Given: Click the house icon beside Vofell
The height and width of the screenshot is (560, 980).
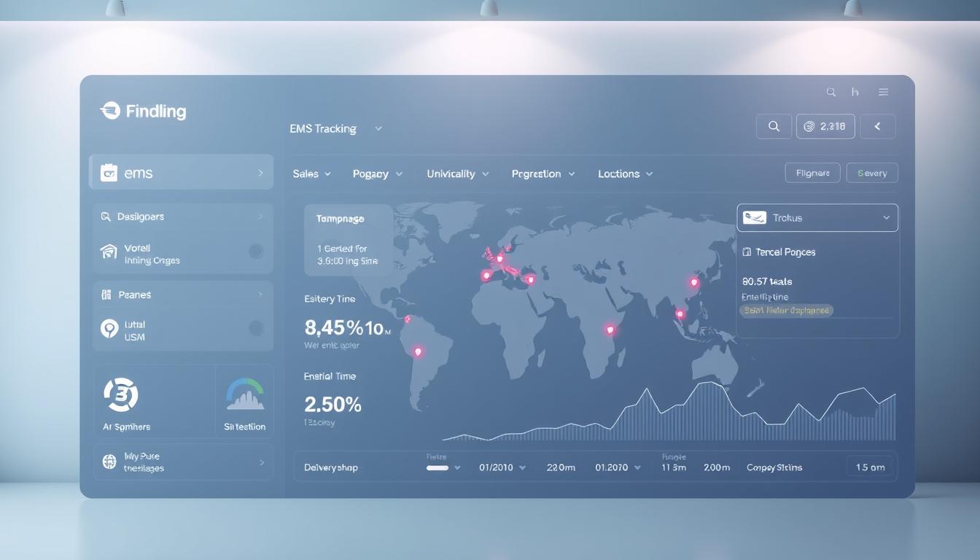Looking at the screenshot, I should coord(109,252).
